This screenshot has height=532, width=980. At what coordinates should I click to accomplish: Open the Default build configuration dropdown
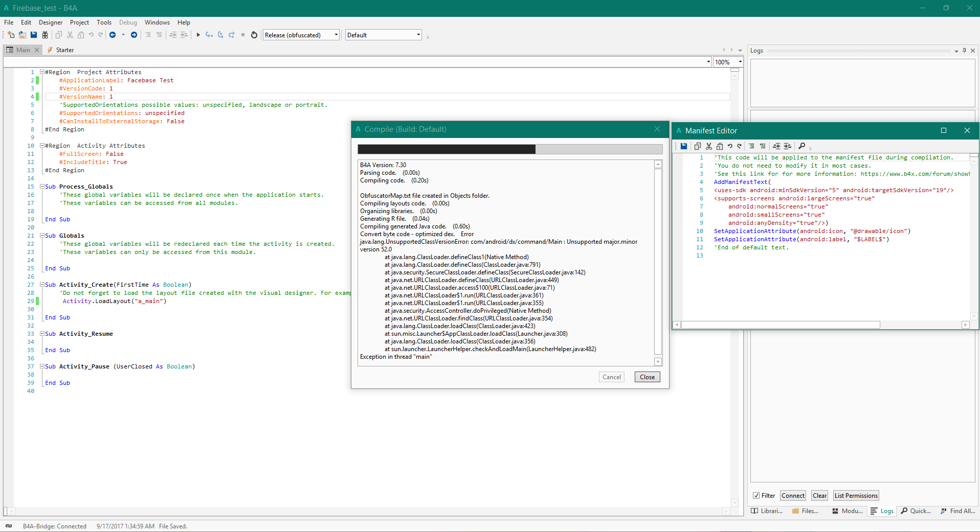(x=418, y=35)
